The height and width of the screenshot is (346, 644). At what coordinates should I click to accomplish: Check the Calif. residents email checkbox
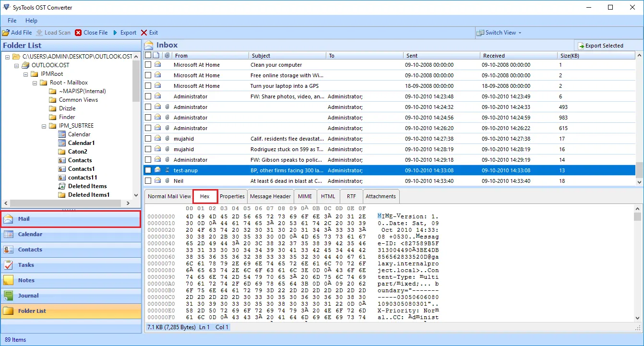pyautogui.click(x=148, y=139)
